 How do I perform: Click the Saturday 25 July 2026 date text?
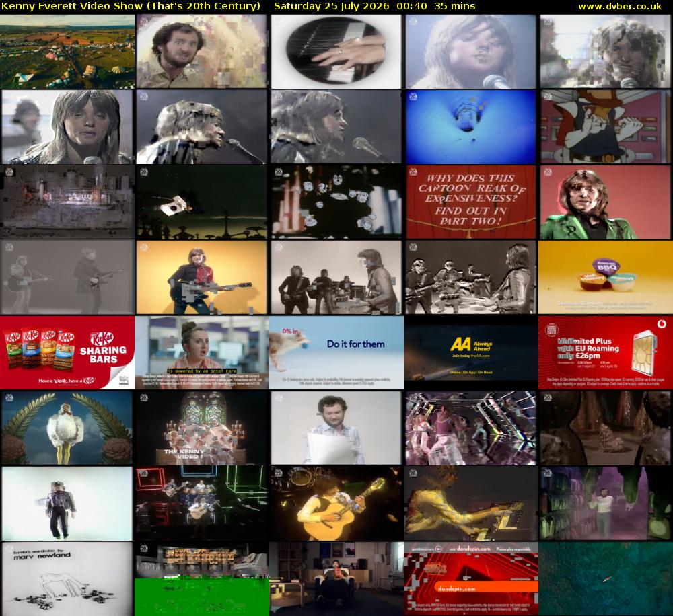[331, 7]
